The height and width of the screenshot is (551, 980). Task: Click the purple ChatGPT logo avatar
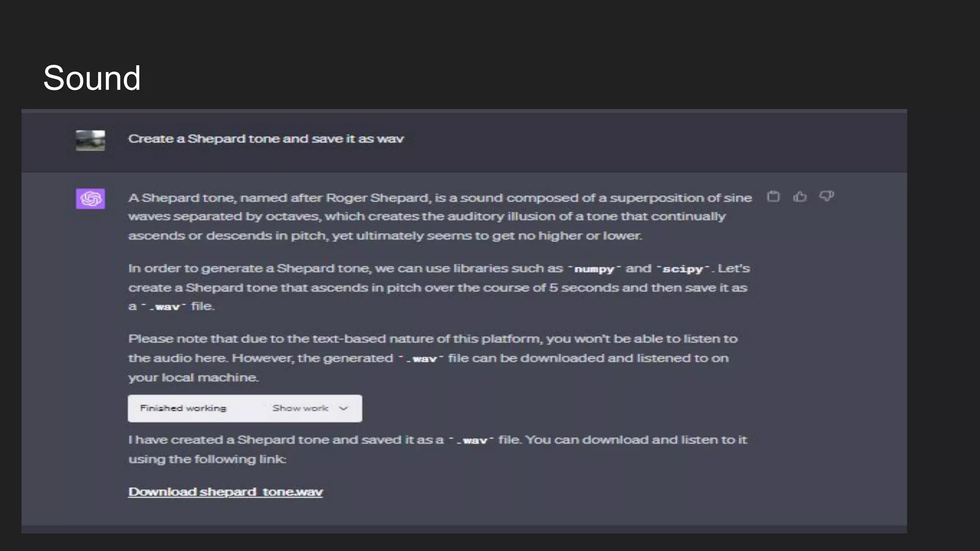[90, 198]
